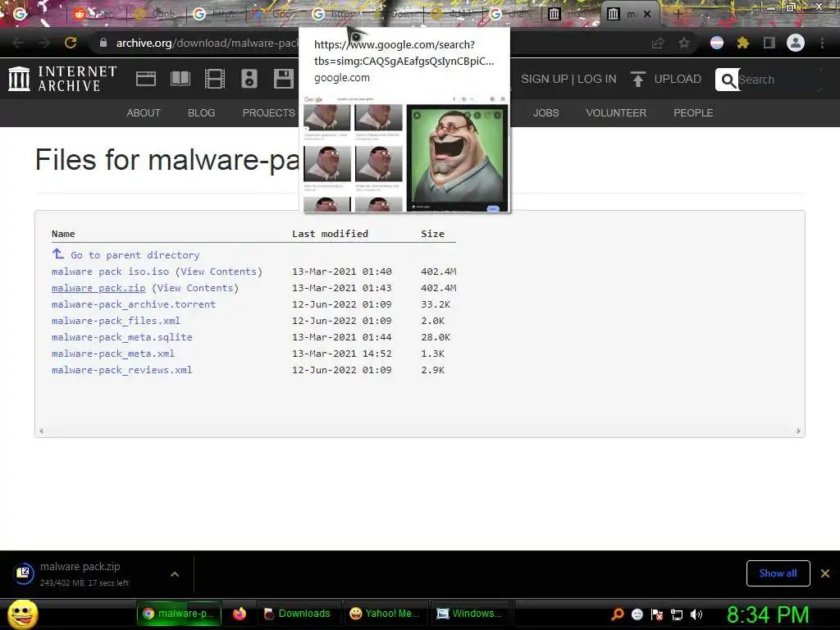Click scroll right arrow of file listing

tap(798, 431)
